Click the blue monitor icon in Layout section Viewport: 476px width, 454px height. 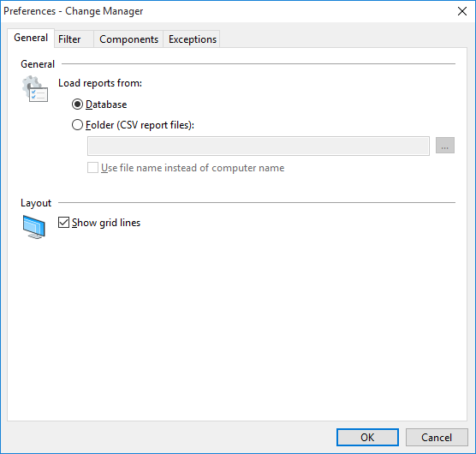pos(33,227)
